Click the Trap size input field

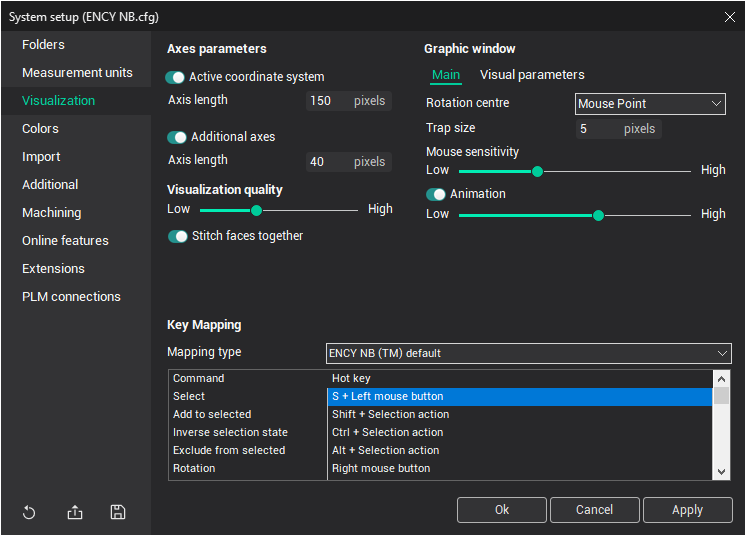(597, 129)
